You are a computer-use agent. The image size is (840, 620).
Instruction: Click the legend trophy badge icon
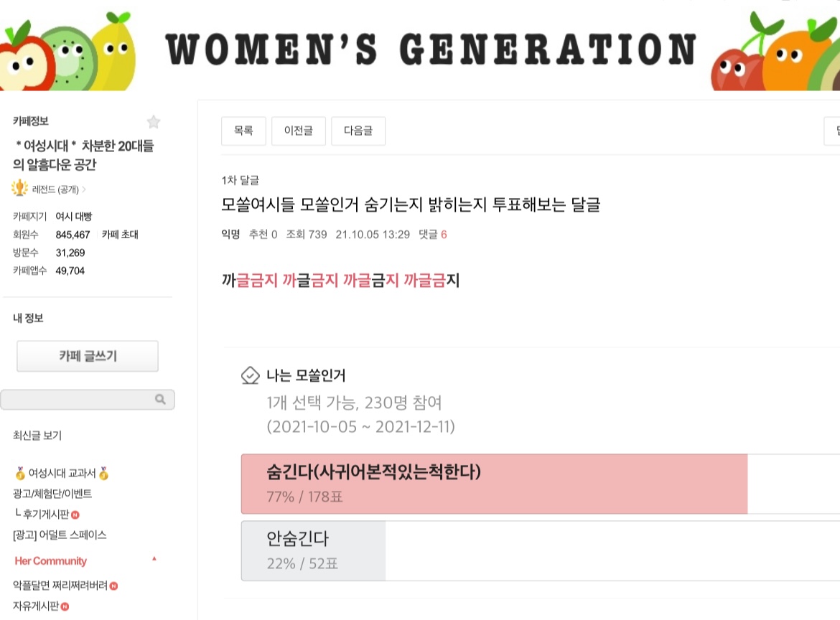tap(19, 189)
